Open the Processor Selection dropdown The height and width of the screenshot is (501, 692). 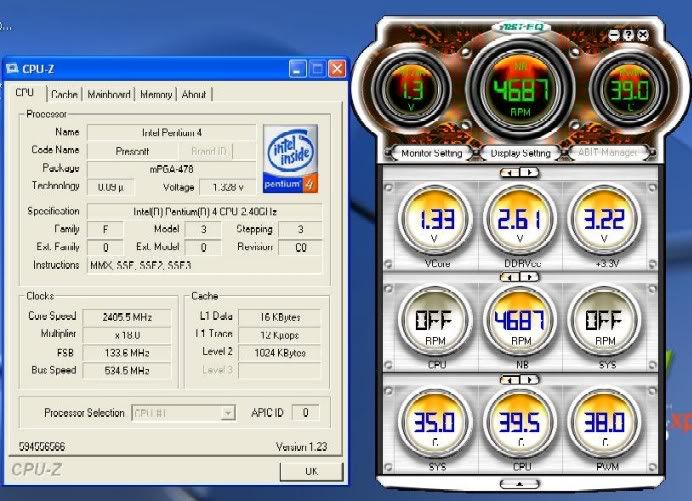tap(228, 413)
